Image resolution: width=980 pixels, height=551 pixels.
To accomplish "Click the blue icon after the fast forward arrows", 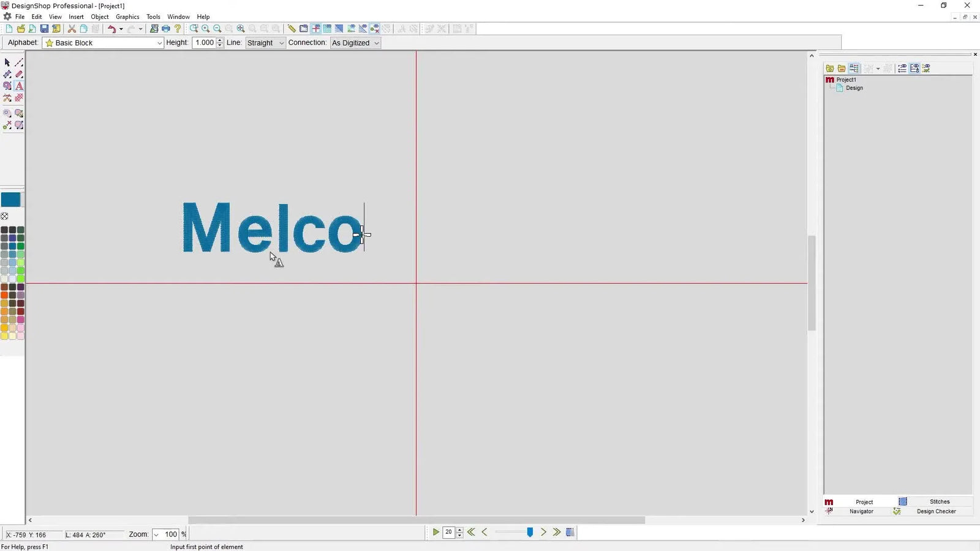I will click(570, 533).
